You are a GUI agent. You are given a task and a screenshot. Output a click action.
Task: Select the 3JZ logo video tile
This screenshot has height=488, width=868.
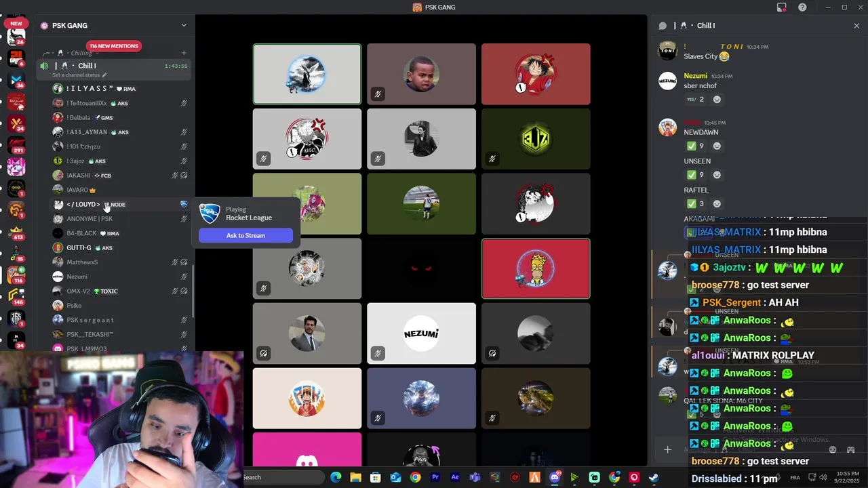536,139
